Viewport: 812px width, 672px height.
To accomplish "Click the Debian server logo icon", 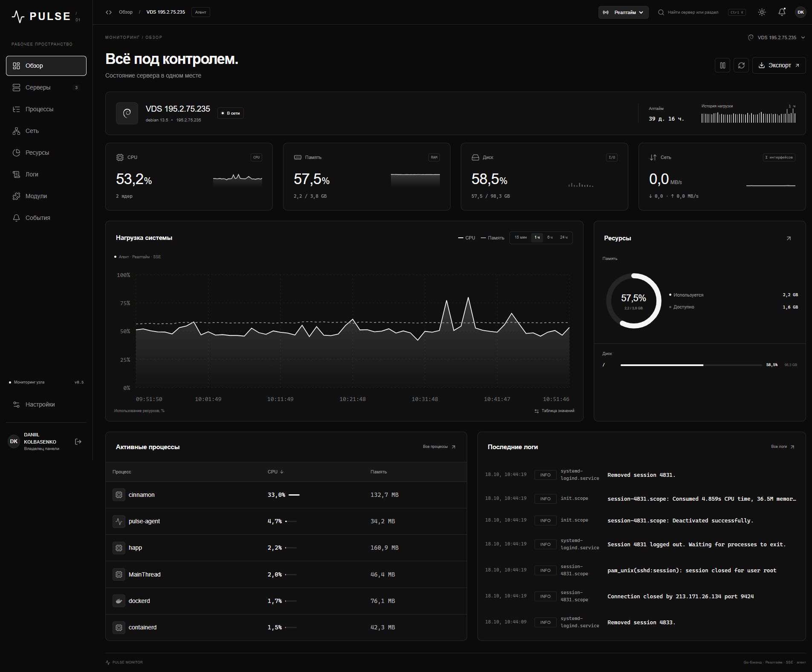I will point(127,113).
